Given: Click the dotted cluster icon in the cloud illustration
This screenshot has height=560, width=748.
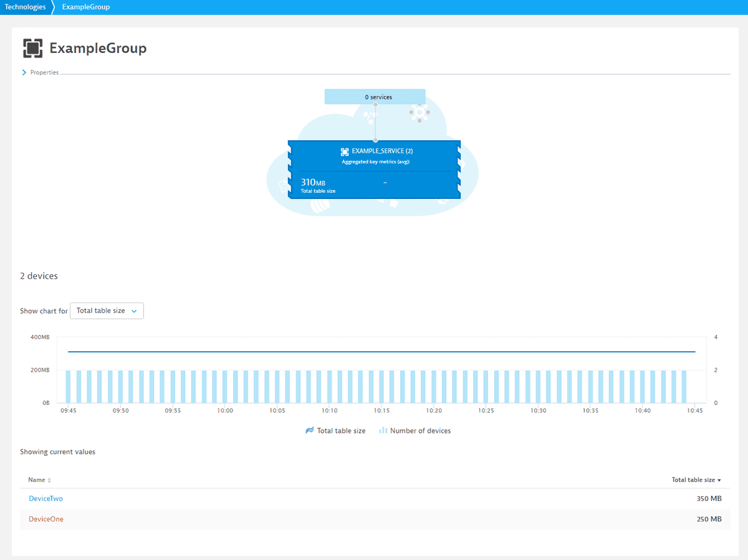Looking at the screenshot, I should pyautogui.click(x=419, y=113).
